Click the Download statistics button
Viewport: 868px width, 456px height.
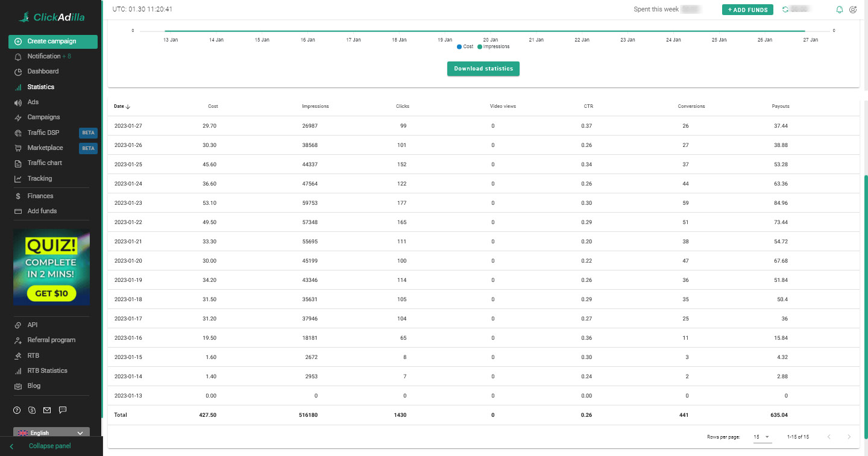[483, 69]
